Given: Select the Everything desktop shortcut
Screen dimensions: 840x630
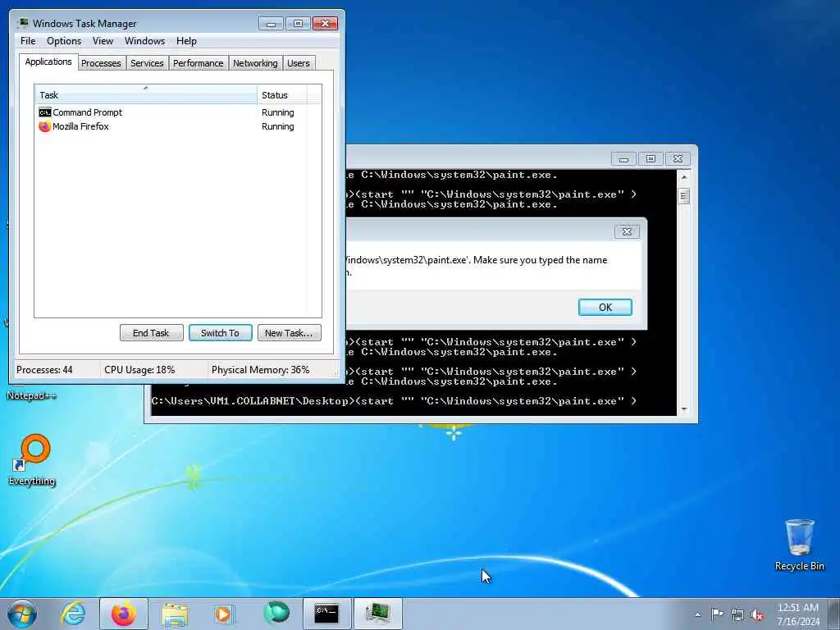Looking at the screenshot, I should tap(32, 459).
